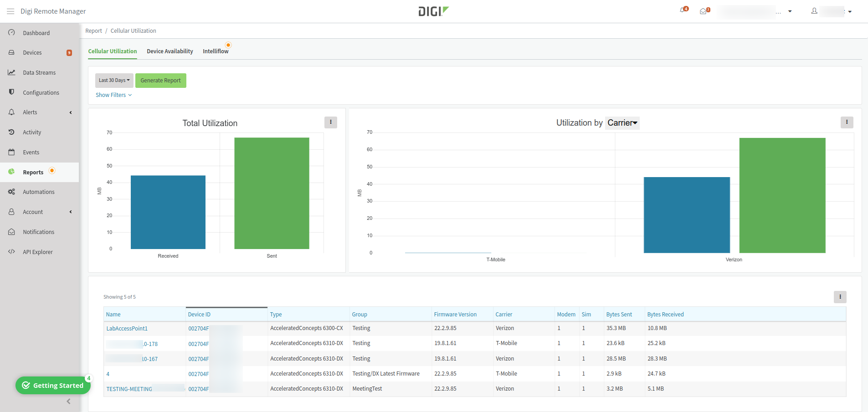The width and height of the screenshot is (868, 412).
Task: Click the Report breadcrumb link
Action: (93, 31)
